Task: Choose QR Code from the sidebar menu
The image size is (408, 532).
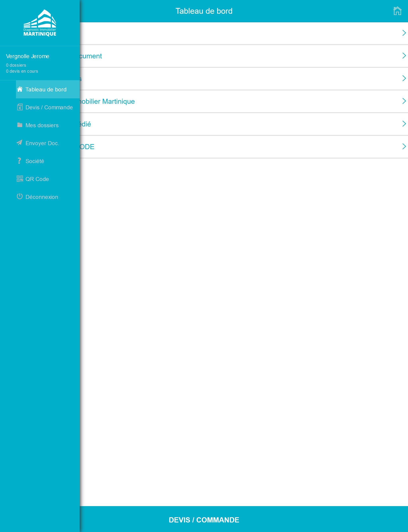Action: (48, 179)
